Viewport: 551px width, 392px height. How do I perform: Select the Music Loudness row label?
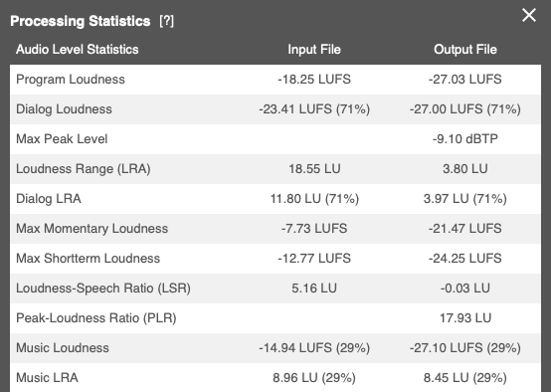coord(63,348)
